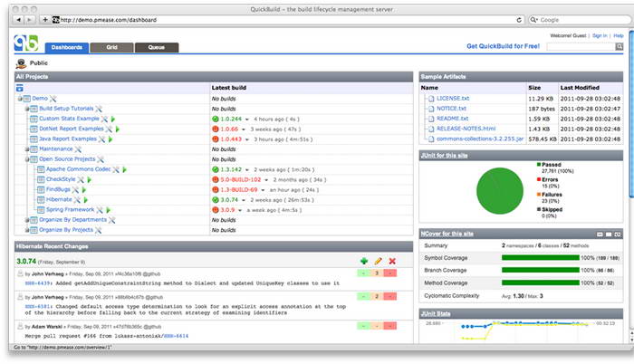Open dropdown arrow next to build 3.0.9
This screenshot has height=364, width=634.
(x=240, y=210)
